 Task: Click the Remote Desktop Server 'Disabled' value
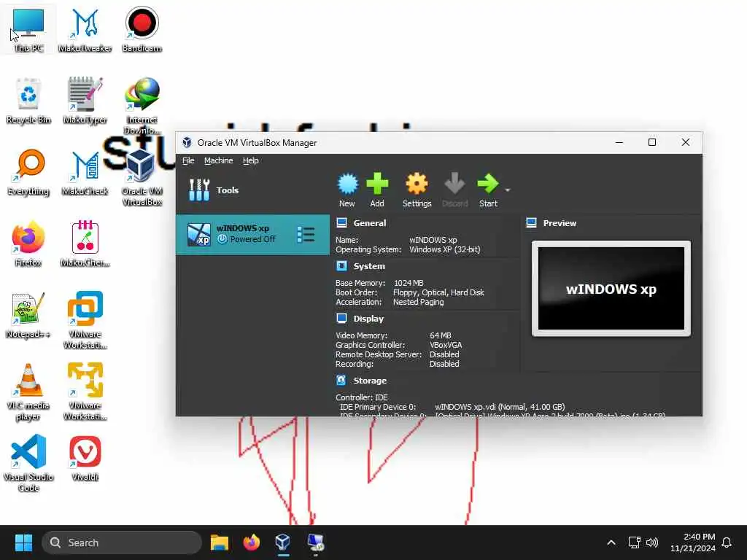click(x=444, y=354)
